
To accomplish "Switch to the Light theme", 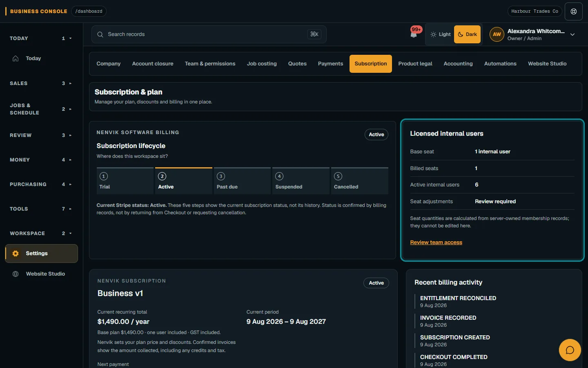I will [x=441, y=34].
